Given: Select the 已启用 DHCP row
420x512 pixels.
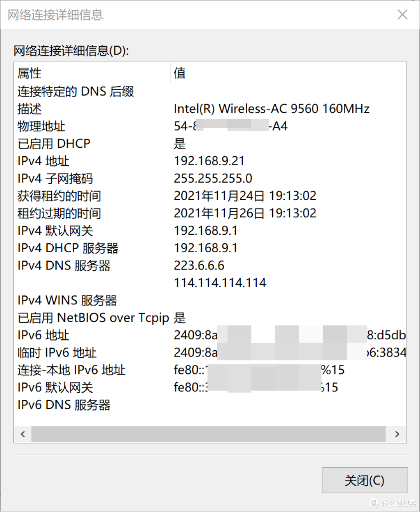Looking at the screenshot, I should tap(117, 143).
